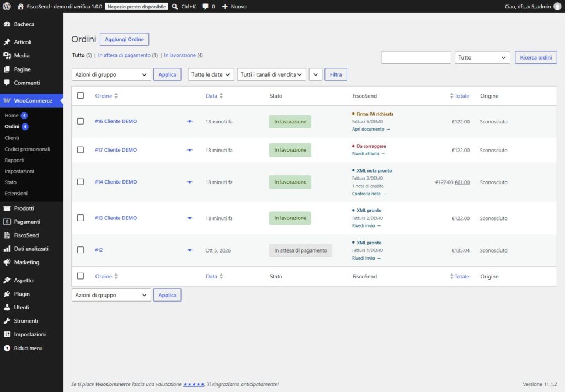Open the bottom Azioni di gruppo dropdown
This screenshot has height=392, width=565.
click(111, 295)
